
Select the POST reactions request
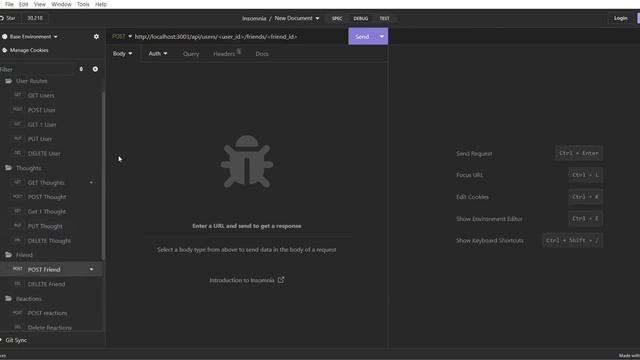tap(47, 313)
